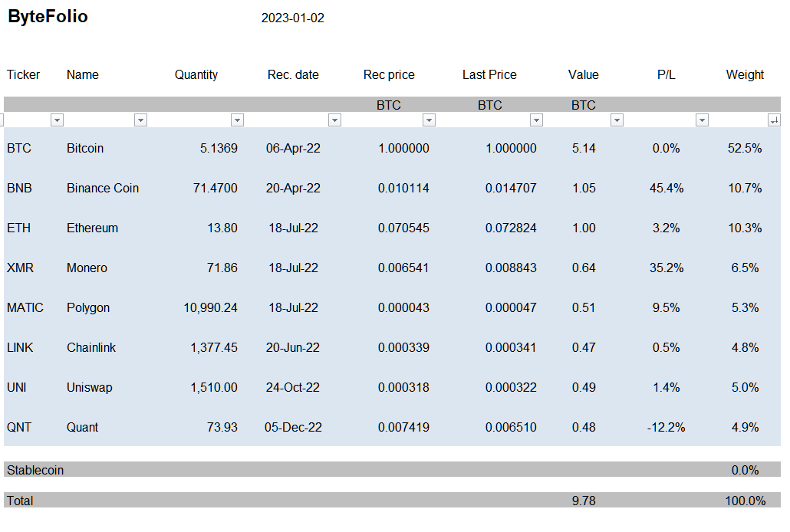Screen dimensions: 790x532
Task: Open the Value column filter dropdown
Action: pyautogui.click(x=617, y=120)
